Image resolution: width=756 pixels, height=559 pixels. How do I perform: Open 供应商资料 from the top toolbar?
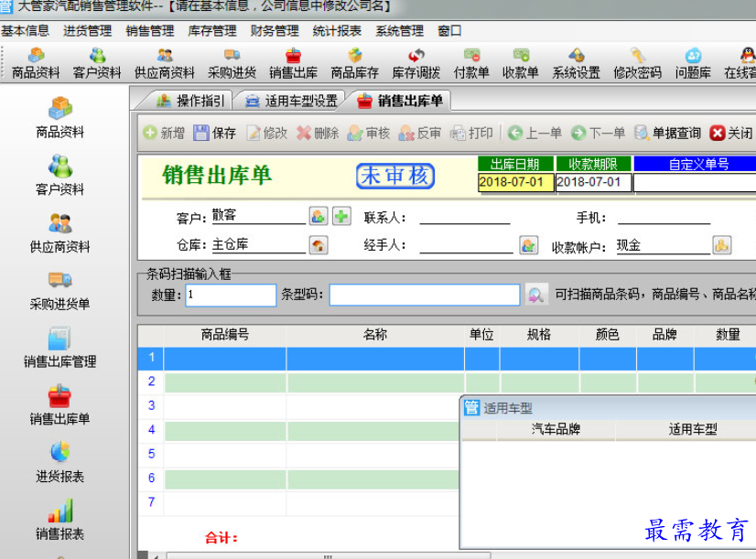pos(165,64)
